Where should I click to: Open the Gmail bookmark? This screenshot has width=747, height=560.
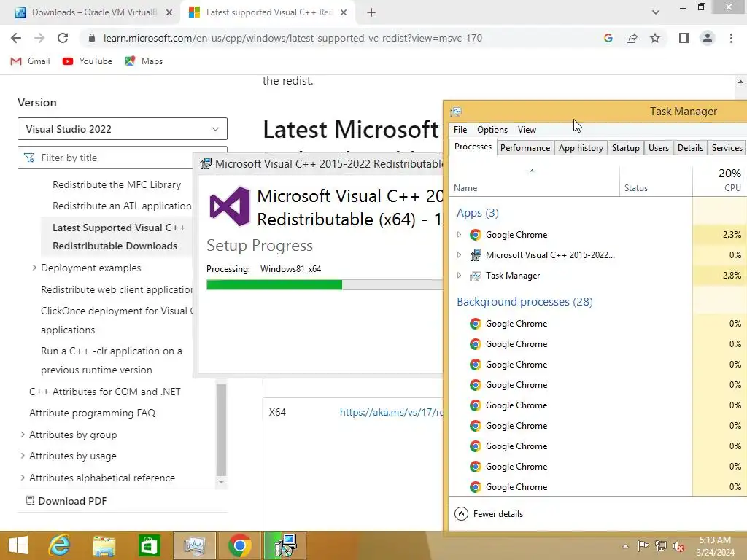tap(30, 61)
